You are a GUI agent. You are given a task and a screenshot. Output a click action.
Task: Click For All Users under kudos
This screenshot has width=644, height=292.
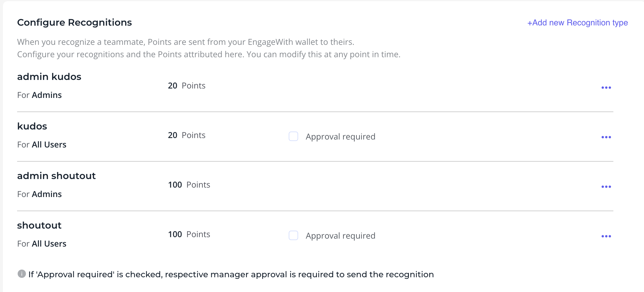(x=42, y=145)
